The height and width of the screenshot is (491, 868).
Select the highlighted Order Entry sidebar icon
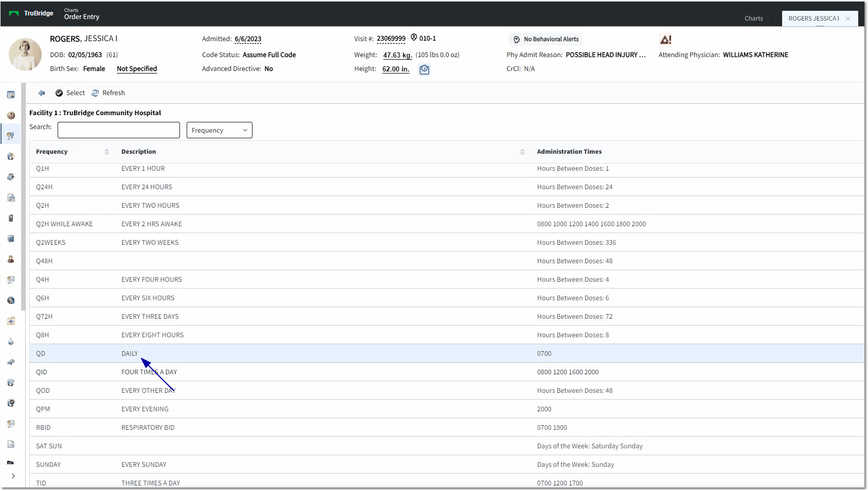11,136
